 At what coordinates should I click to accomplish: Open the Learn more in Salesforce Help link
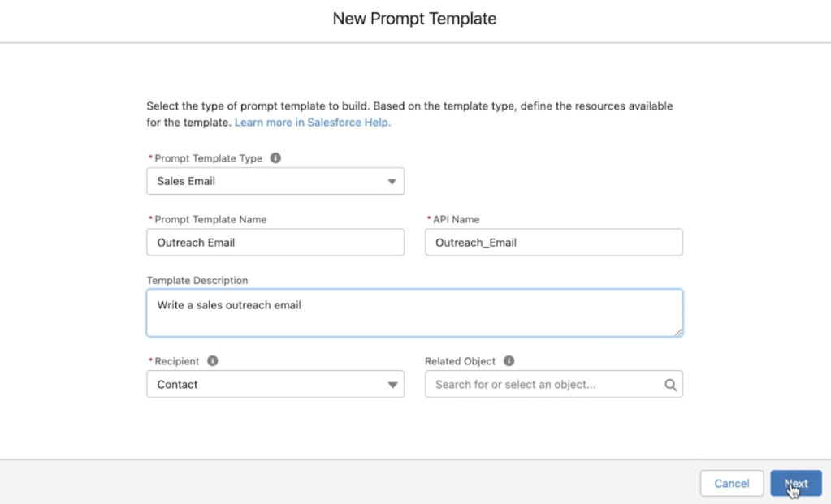click(313, 123)
